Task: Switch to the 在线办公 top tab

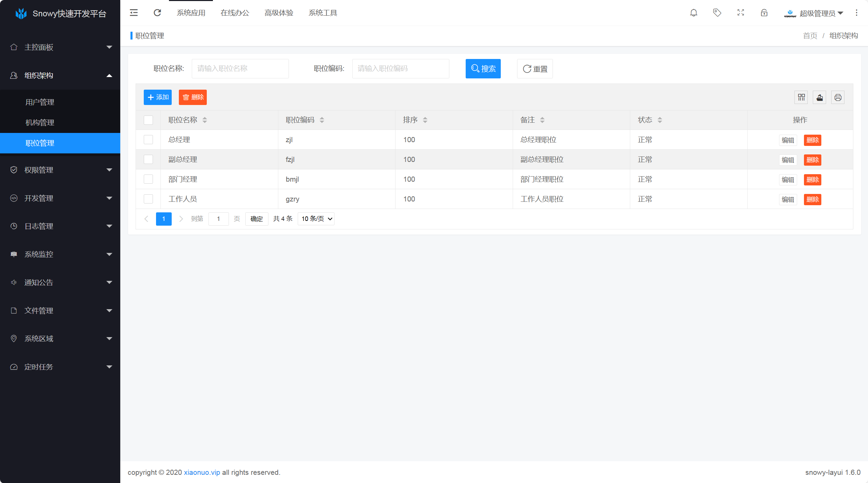Action: (235, 13)
